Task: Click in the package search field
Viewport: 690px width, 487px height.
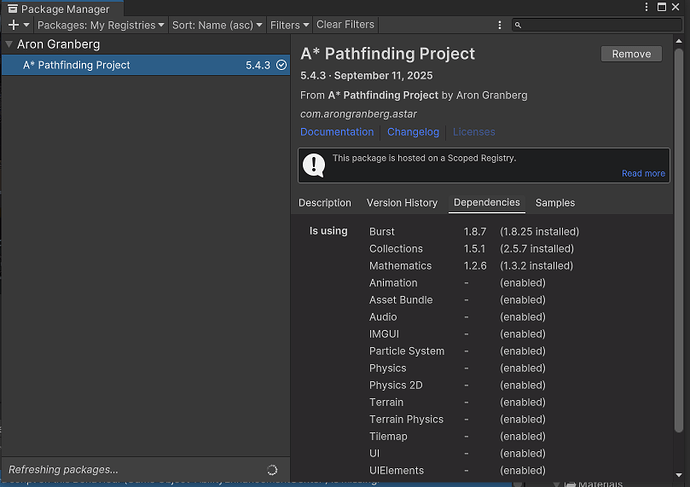Action: (600, 24)
